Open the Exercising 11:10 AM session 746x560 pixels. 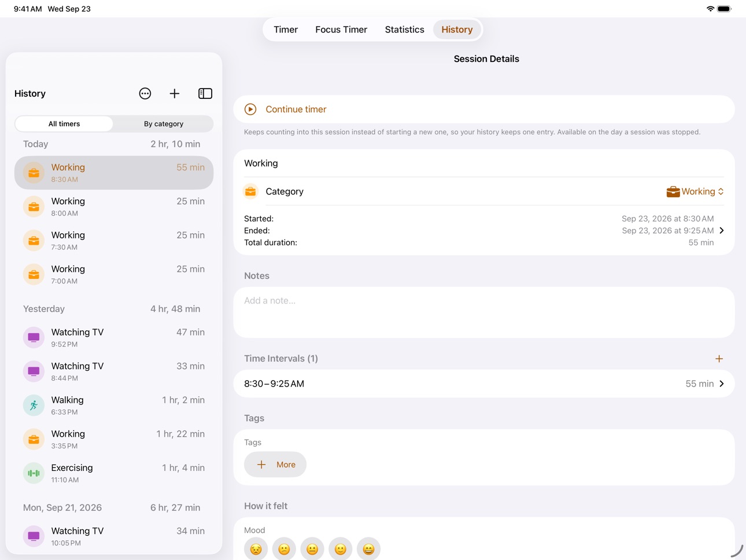[114, 473]
